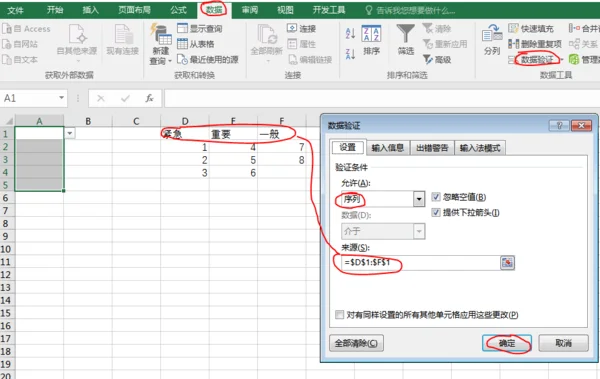Open the 排序 sort dialog
This screenshot has width=600, height=379.
(372, 40)
